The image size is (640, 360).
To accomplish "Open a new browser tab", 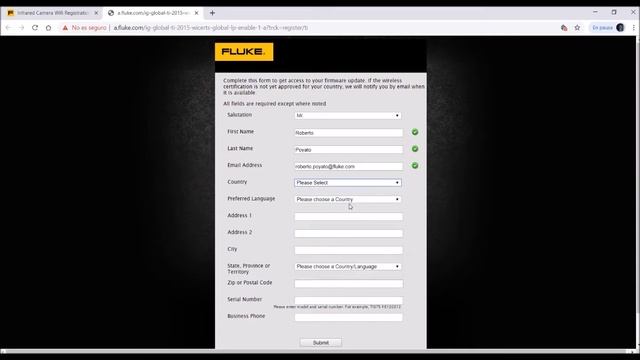I will (212, 13).
